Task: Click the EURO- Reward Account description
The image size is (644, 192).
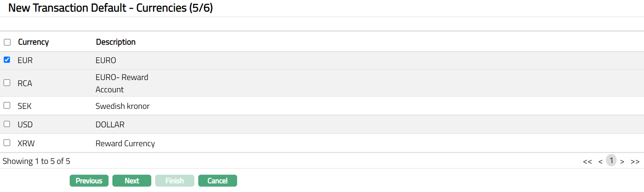Action: pos(122,83)
